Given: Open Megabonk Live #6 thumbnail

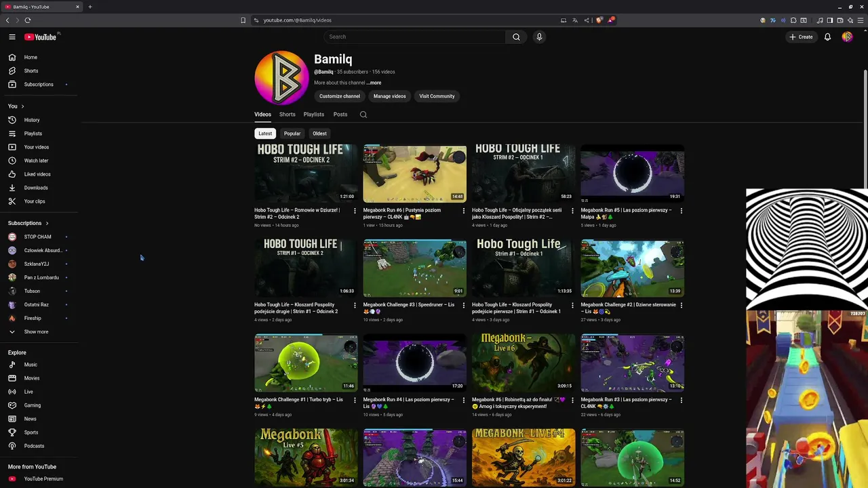Looking at the screenshot, I should tap(524, 363).
